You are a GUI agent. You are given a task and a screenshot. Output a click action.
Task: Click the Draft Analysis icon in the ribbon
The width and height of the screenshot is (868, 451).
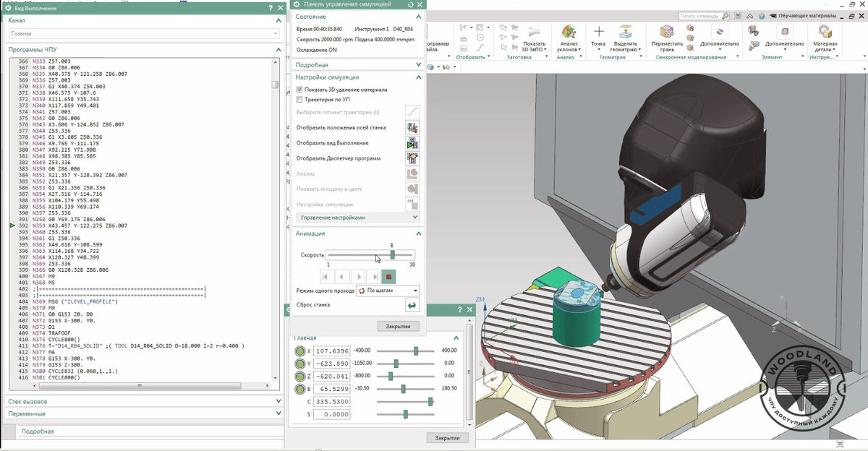click(x=569, y=33)
